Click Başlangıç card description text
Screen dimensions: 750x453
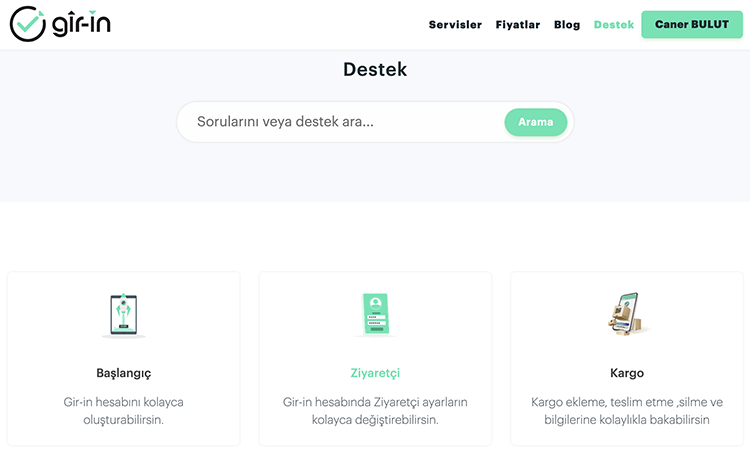point(124,411)
